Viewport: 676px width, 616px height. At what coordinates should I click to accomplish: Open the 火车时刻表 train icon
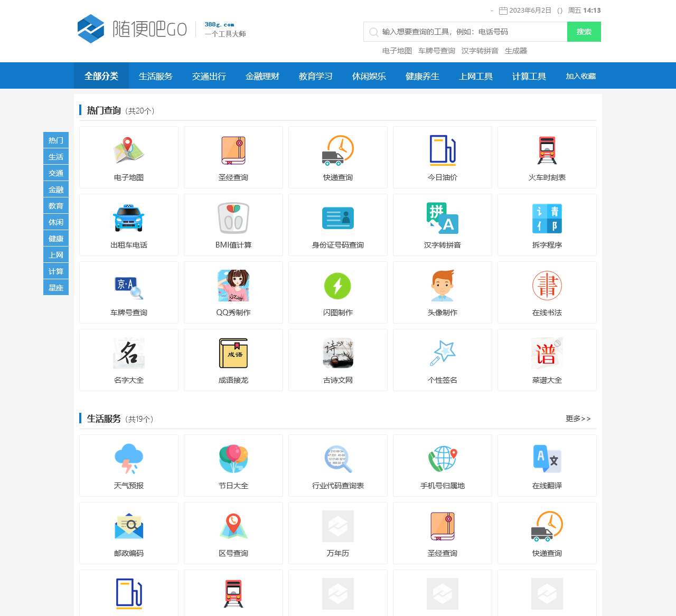click(x=547, y=150)
